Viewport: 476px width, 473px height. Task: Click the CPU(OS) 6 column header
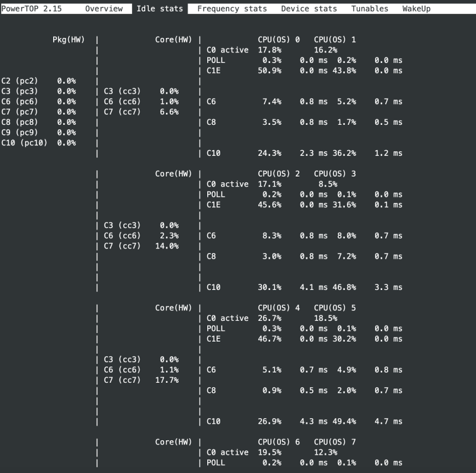coord(278,441)
